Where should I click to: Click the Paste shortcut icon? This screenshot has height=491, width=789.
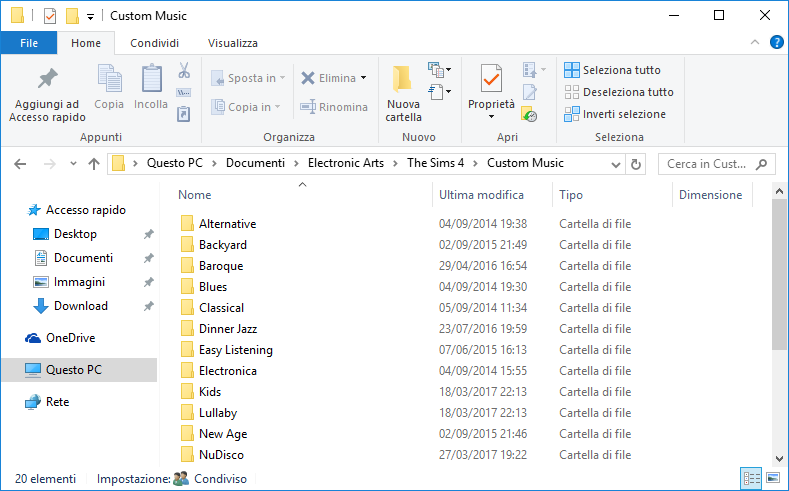point(184,114)
